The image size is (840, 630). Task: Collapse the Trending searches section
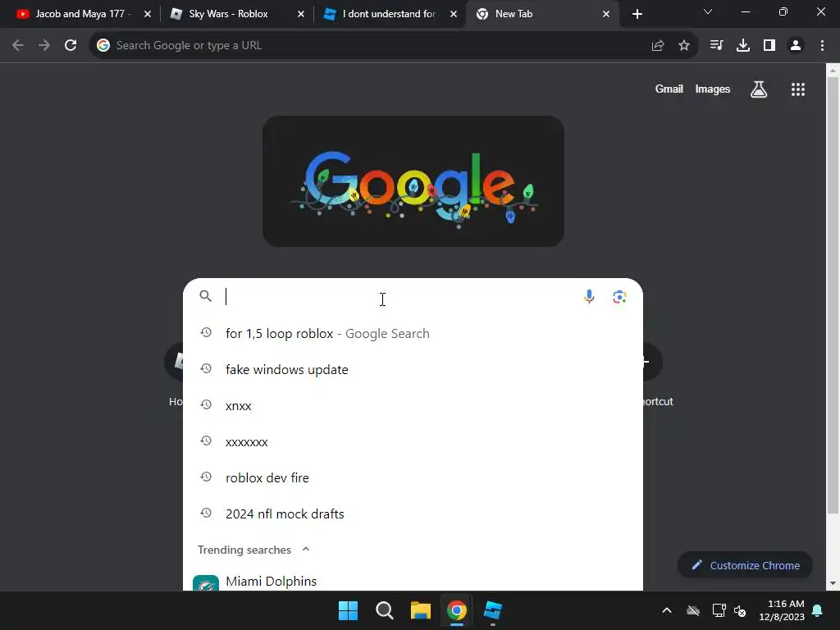(306, 549)
